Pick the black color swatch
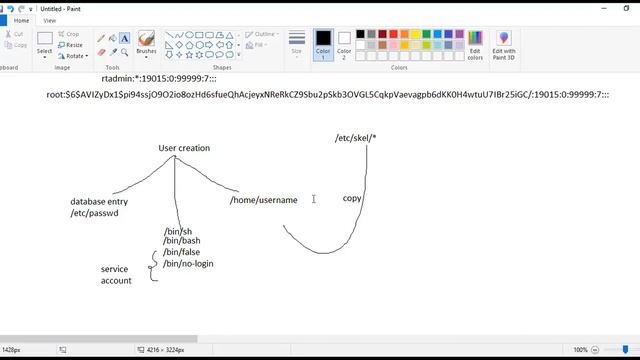 point(360,34)
